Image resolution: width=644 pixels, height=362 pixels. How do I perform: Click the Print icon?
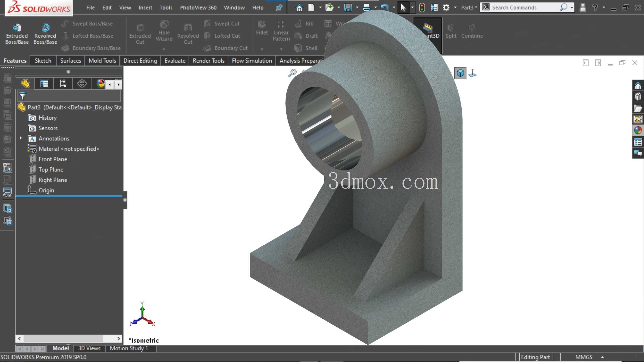(366, 8)
